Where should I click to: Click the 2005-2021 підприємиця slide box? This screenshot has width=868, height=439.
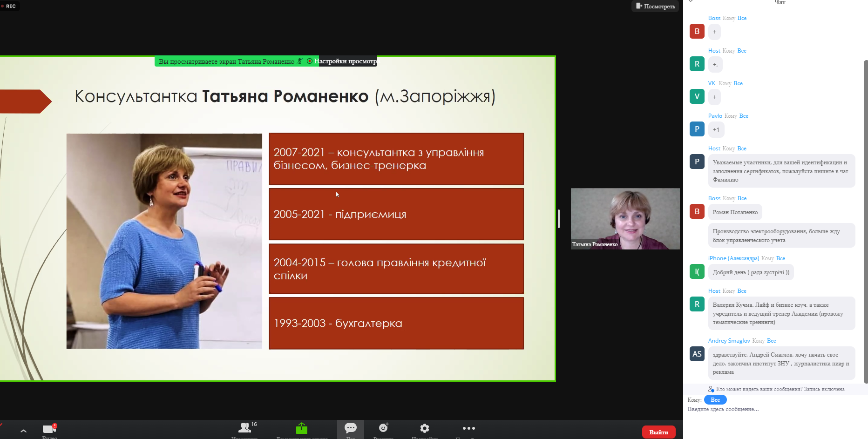[396, 214]
